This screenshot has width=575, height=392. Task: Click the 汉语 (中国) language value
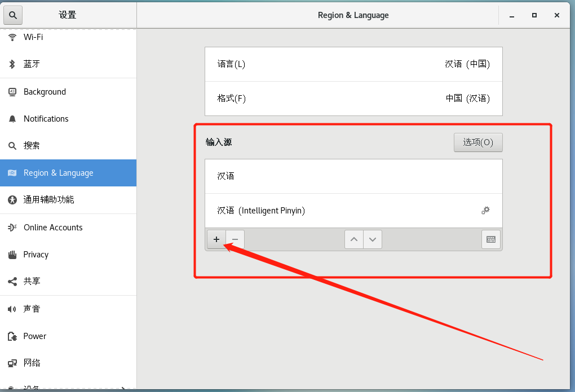click(467, 64)
